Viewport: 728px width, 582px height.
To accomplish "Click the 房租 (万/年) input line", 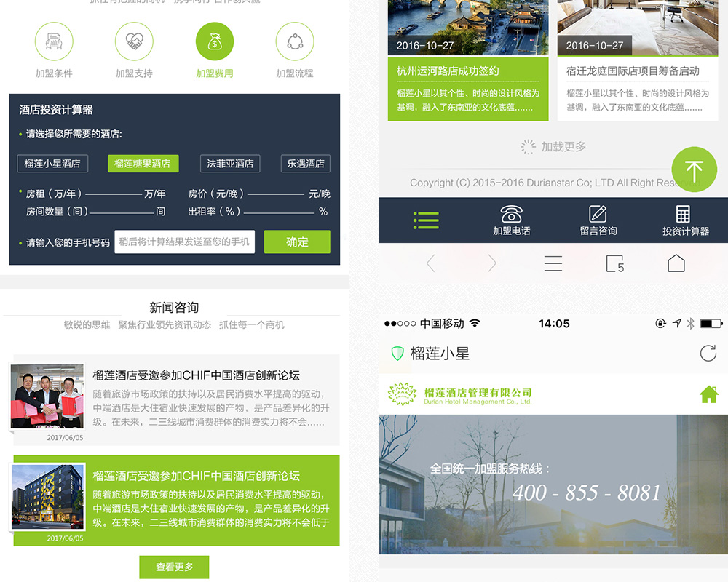I will tap(114, 194).
